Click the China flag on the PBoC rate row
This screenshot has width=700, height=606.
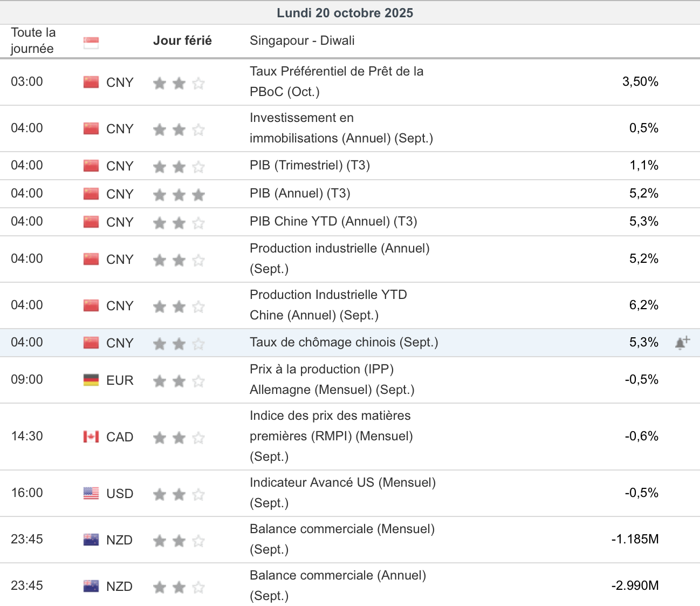pos(91,82)
